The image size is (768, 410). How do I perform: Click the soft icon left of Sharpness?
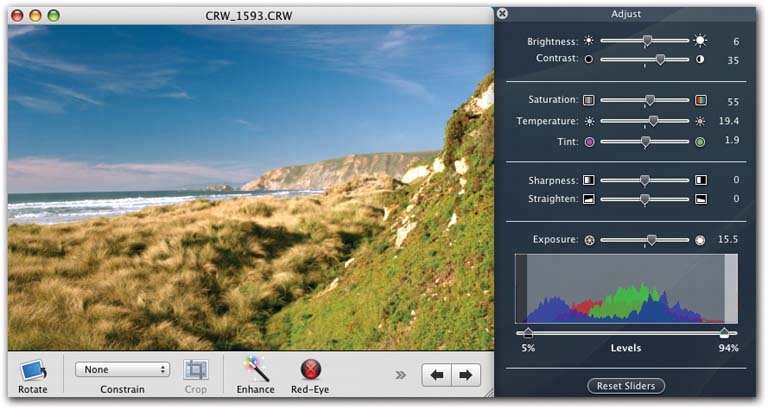click(589, 180)
